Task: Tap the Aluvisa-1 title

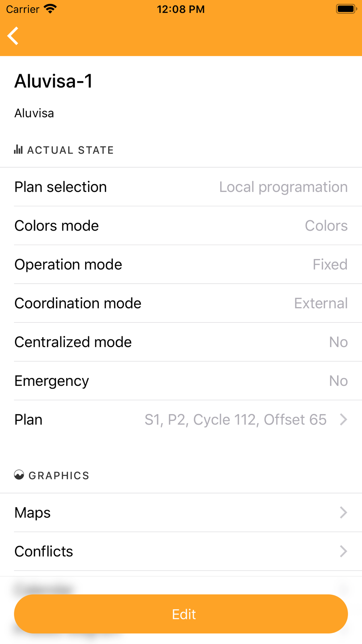Action: click(54, 81)
